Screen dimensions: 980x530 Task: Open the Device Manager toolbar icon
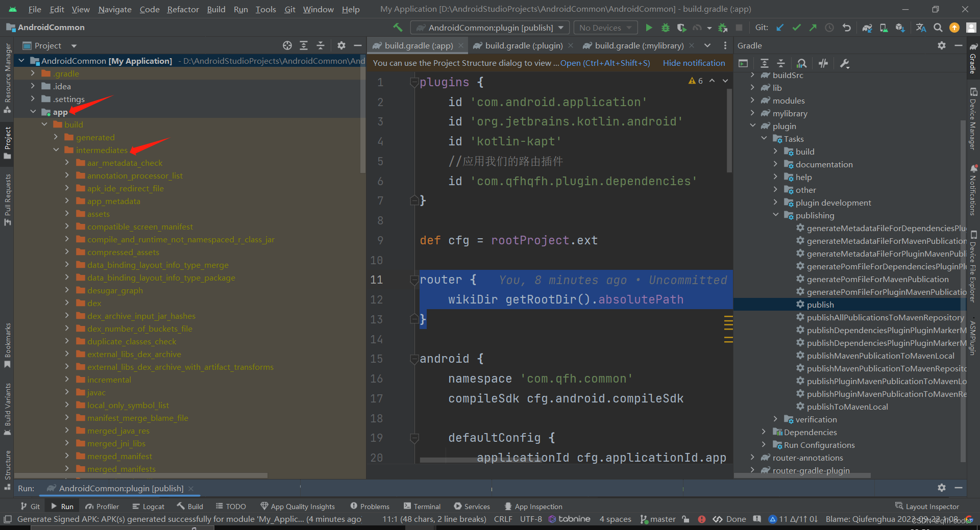(x=884, y=28)
